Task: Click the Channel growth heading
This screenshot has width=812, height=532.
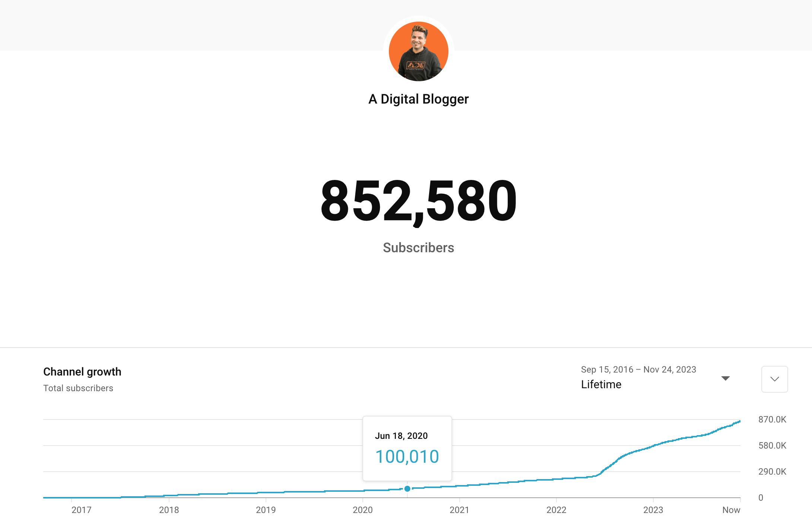Action: point(82,371)
